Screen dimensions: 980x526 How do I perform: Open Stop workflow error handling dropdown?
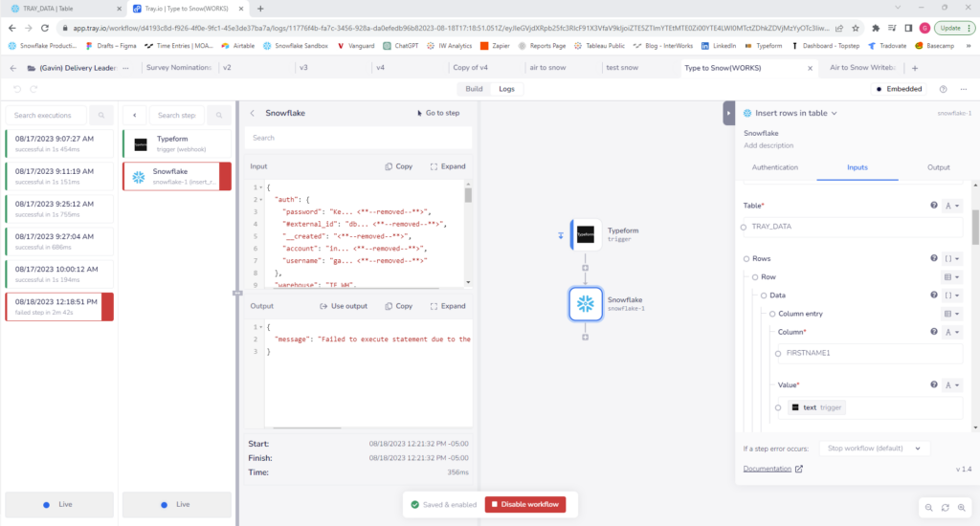874,449
